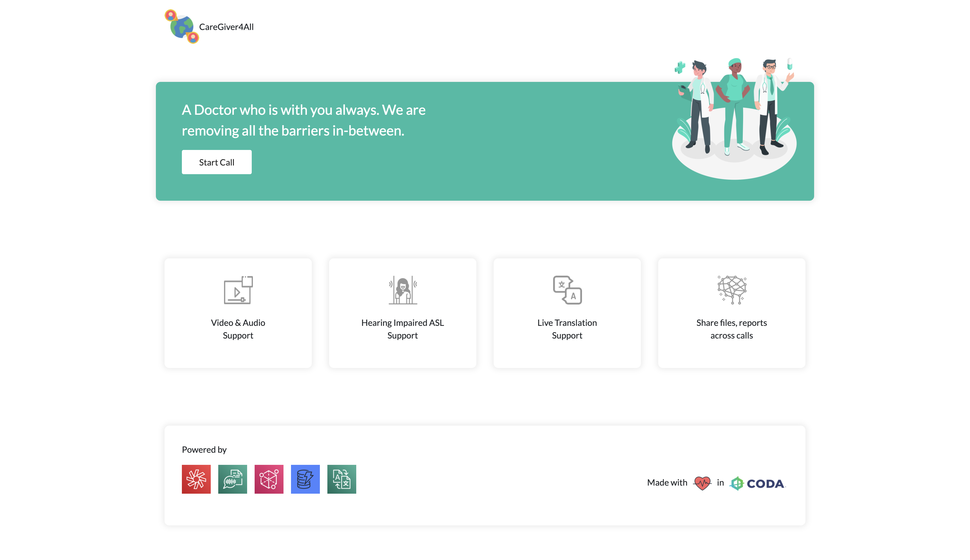Click the globe logo in header
The image size is (970, 560).
pyautogui.click(x=182, y=27)
